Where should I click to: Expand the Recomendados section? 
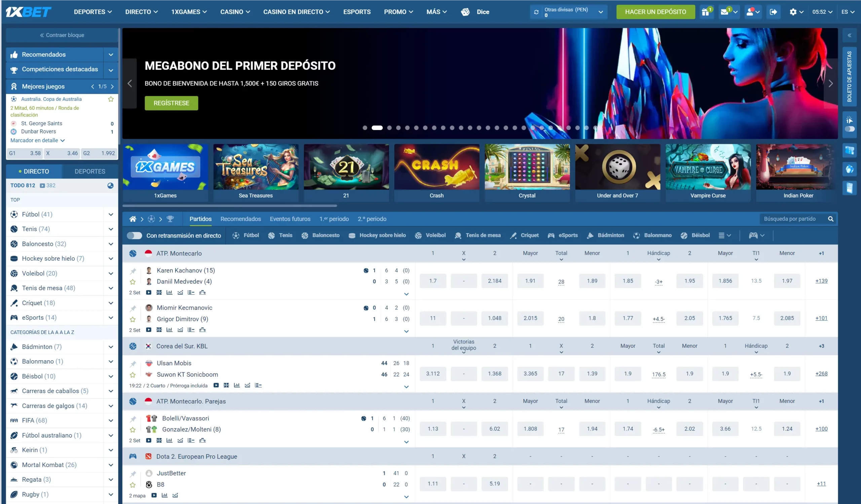(x=111, y=54)
